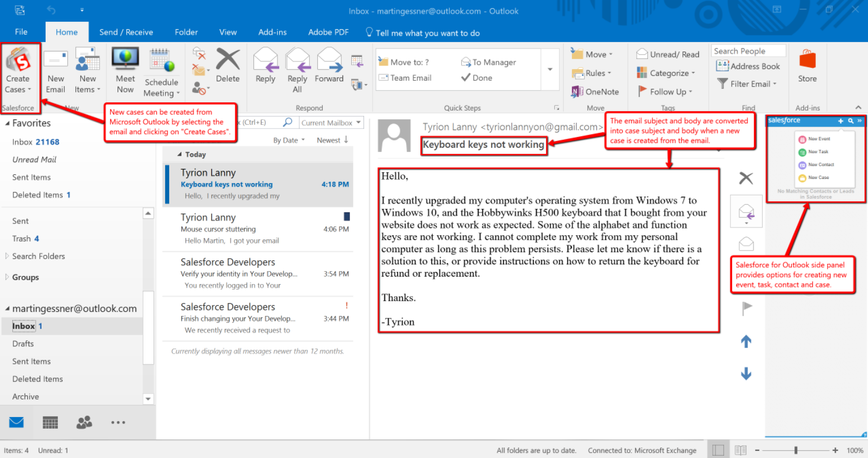The image size is (868, 458).
Task: Open the New Items menu
Action: pos(88,71)
